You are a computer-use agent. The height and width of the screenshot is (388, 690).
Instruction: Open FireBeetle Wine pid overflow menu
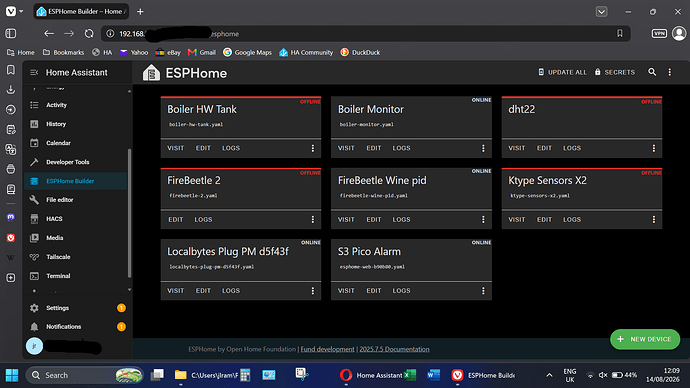click(x=483, y=220)
